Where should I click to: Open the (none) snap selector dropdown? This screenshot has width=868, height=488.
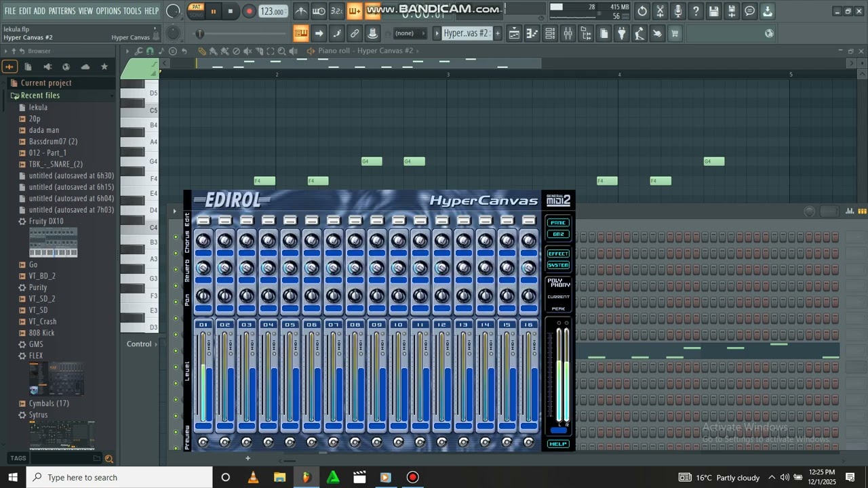click(x=410, y=33)
